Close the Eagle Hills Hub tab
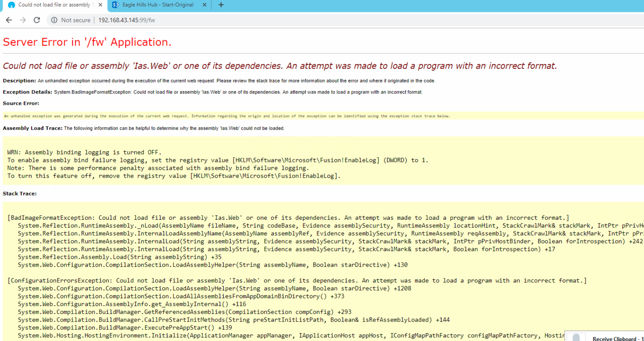644x341 pixels. (x=204, y=5)
